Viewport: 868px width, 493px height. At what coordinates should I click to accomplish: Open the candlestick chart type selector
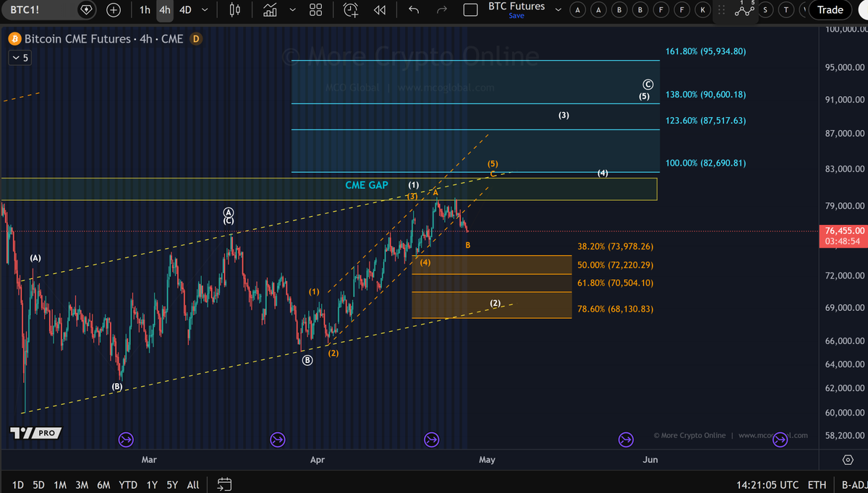(x=234, y=10)
